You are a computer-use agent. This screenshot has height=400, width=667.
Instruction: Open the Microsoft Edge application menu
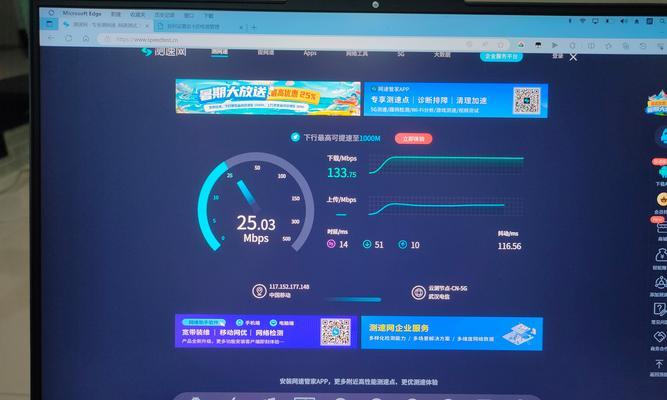(x=82, y=13)
